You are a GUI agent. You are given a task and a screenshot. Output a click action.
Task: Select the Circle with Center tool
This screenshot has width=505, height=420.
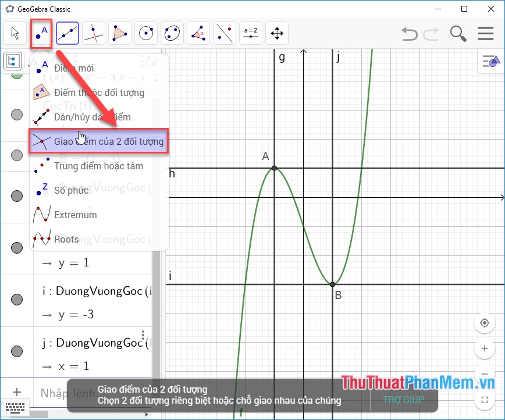[145, 33]
